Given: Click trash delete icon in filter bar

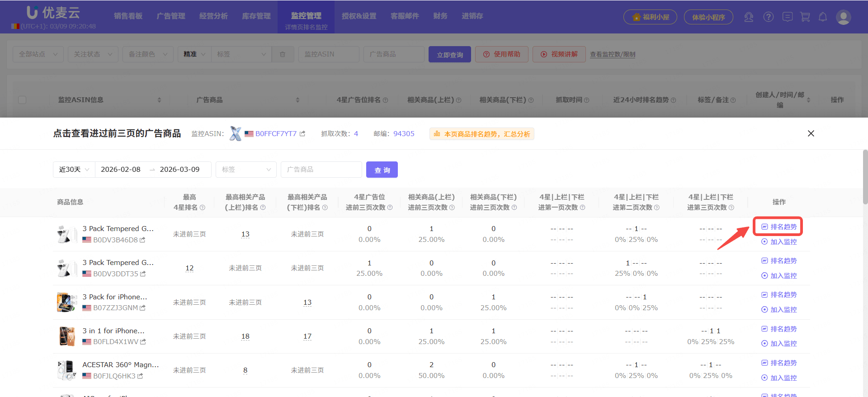Looking at the screenshot, I should click(x=283, y=54).
